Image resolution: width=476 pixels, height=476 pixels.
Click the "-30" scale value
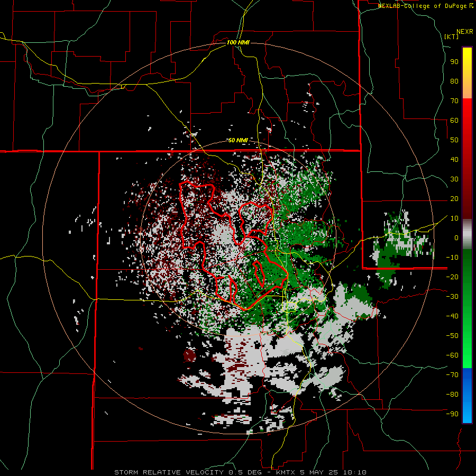point(452,297)
